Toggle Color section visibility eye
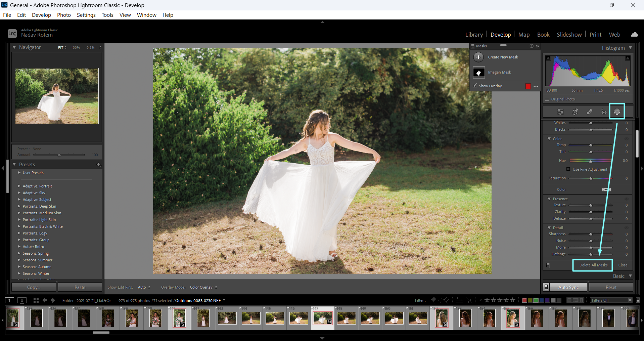This screenshot has width=644, height=341. (x=626, y=139)
